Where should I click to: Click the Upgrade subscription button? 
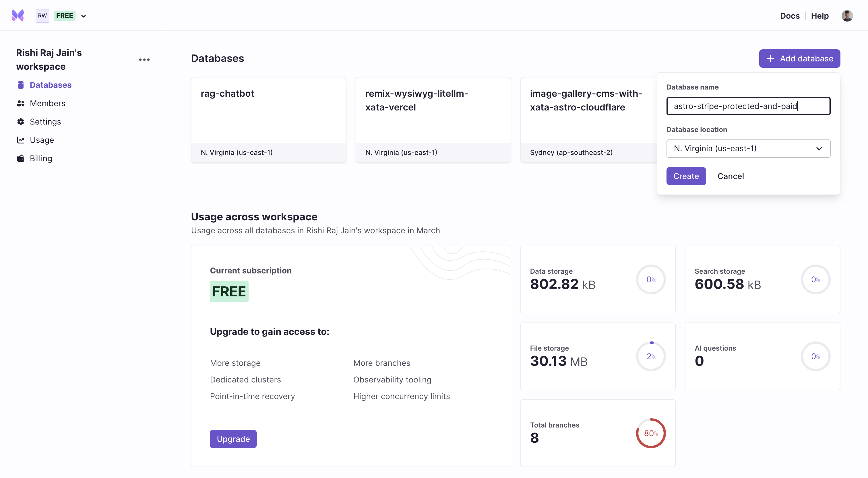coord(233,439)
